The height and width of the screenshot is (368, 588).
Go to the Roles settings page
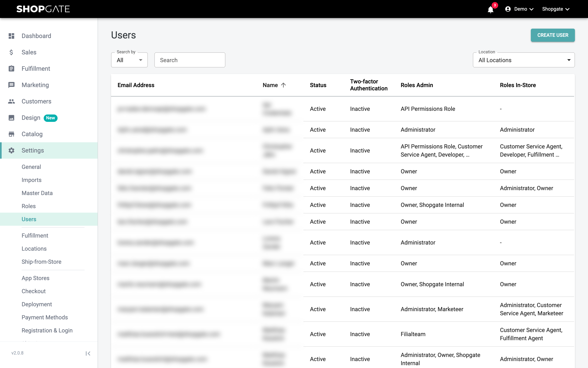[x=28, y=206]
